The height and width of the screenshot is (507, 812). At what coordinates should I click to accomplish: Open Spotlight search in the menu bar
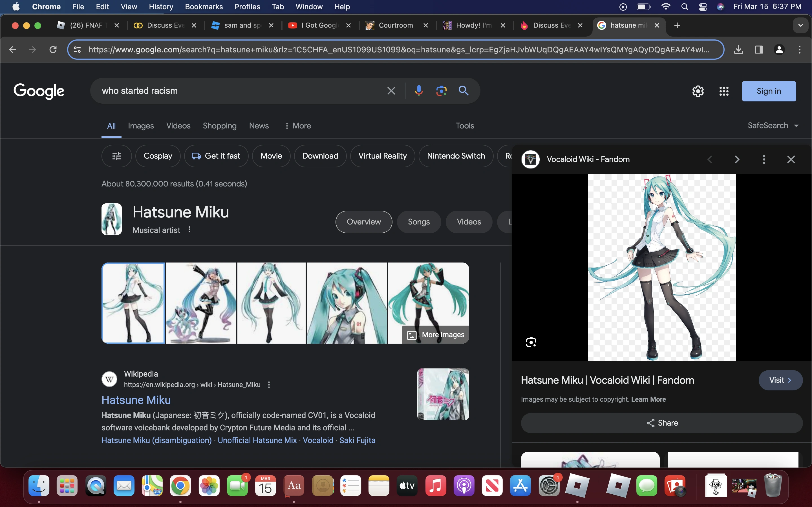click(x=685, y=6)
